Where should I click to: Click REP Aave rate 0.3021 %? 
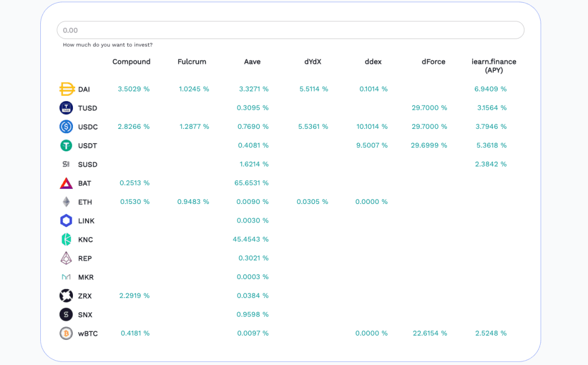click(x=254, y=258)
